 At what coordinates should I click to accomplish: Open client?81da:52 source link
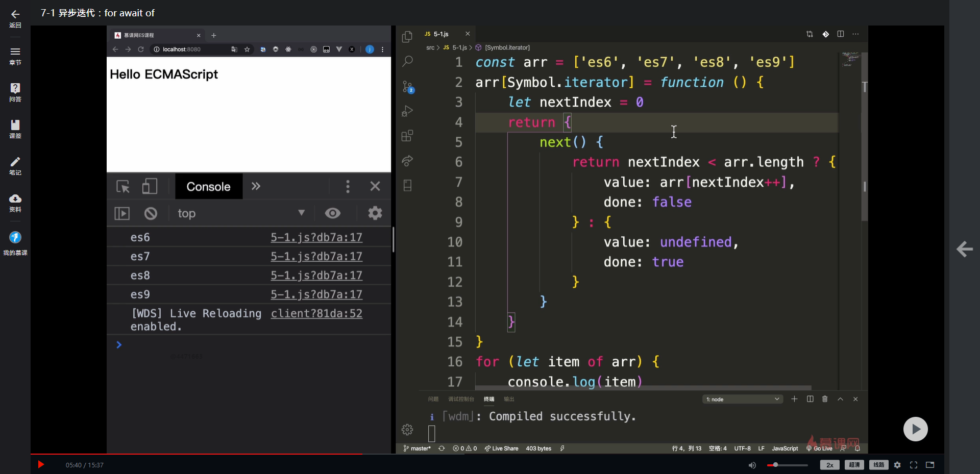[x=316, y=313]
